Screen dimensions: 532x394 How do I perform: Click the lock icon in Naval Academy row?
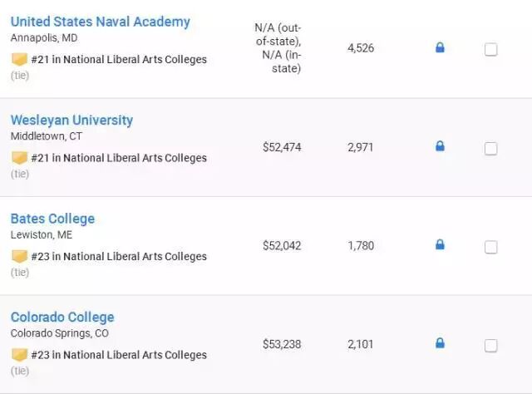coord(440,48)
